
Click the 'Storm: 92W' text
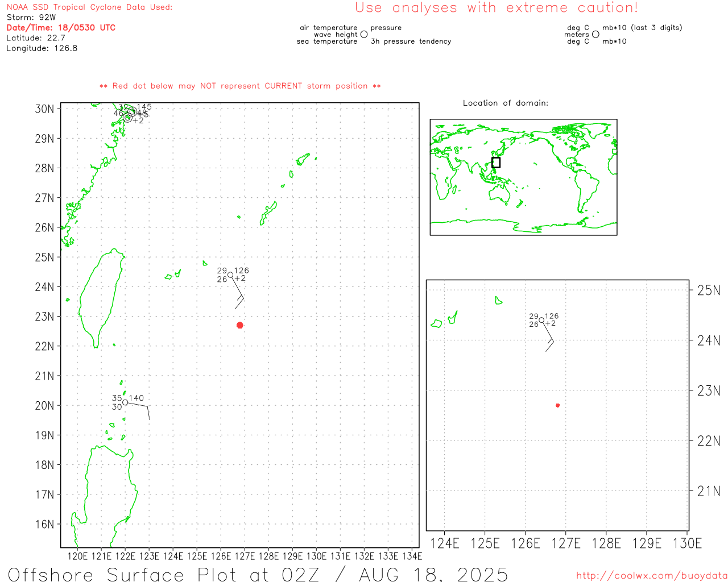(x=31, y=18)
